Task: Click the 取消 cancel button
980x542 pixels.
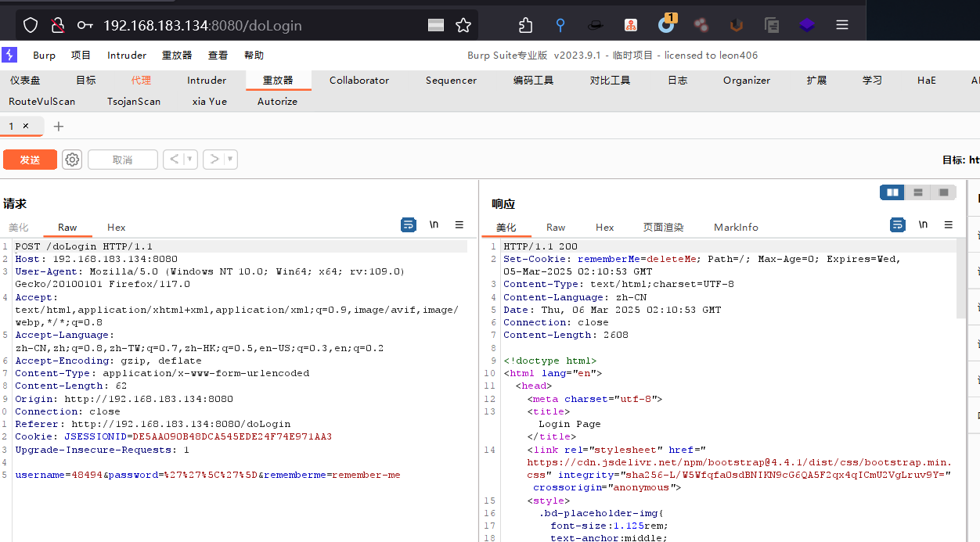Action: [123, 160]
